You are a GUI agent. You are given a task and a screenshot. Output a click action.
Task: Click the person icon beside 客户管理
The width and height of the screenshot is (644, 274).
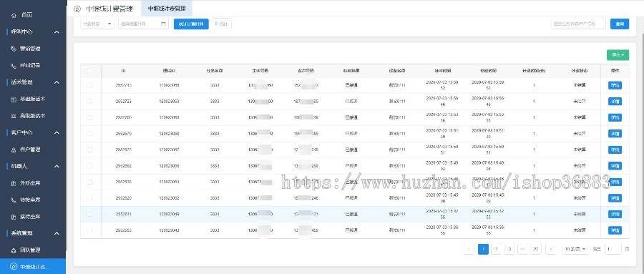click(x=14, y=150)
